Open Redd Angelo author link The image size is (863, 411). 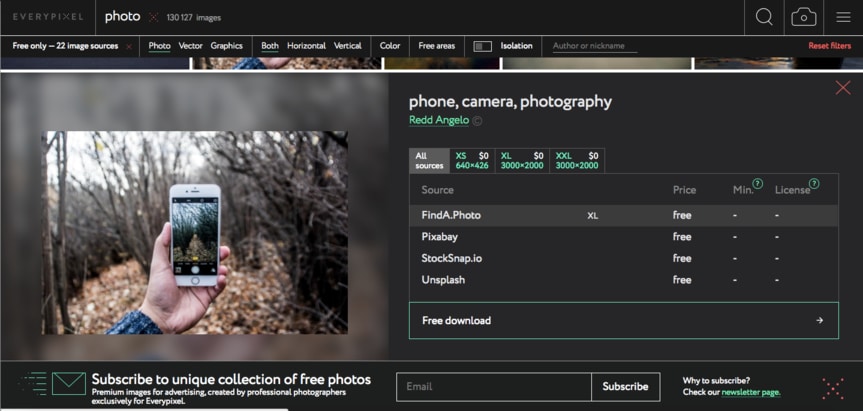click(438, 121)
